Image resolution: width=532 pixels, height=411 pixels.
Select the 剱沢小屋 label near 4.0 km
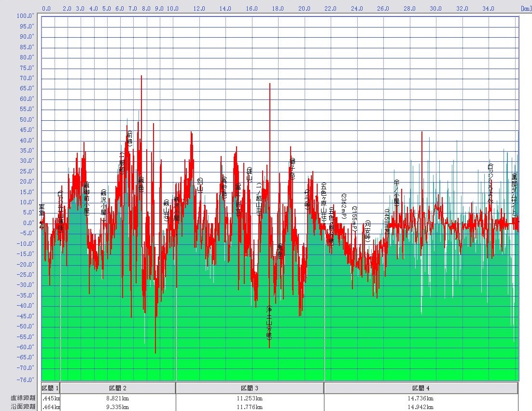[x=103, y=206]
